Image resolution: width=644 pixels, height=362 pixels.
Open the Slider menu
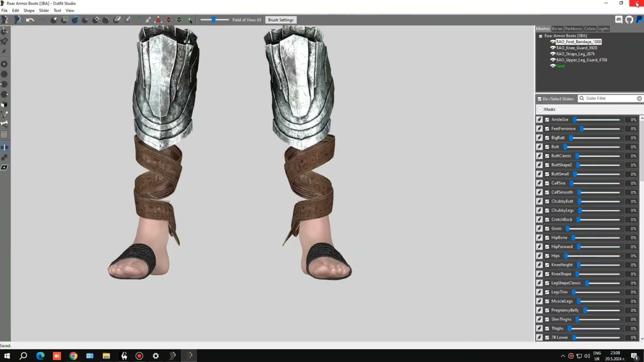pos(44,11)
